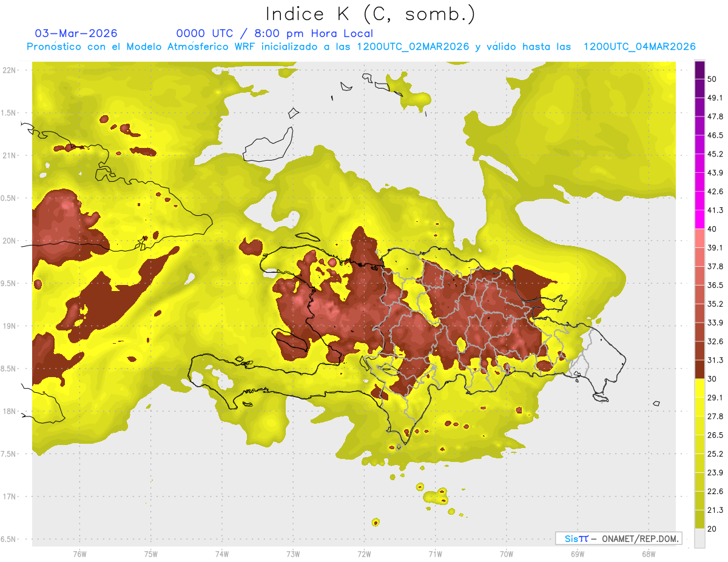Image resolution: width=728 pixels, height=562 pixels.
Task: Click the '37.8' colorbar label
Action: pyautogui.click(x=715, y=266)
